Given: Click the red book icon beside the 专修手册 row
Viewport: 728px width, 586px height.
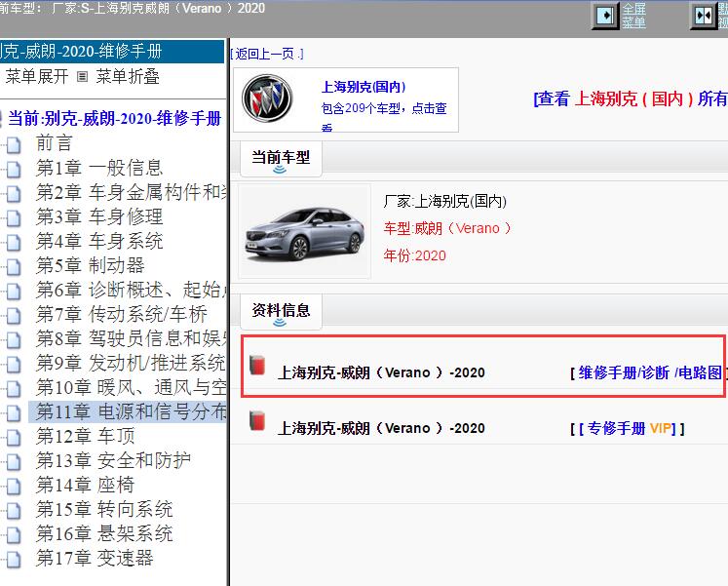Looking at the screenshot, I should point(257,420).
